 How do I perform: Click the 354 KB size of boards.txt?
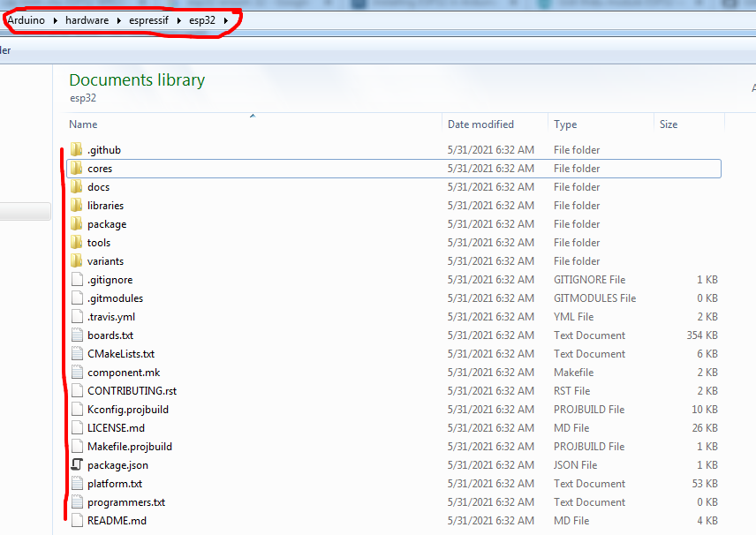[x=702, y=335]
